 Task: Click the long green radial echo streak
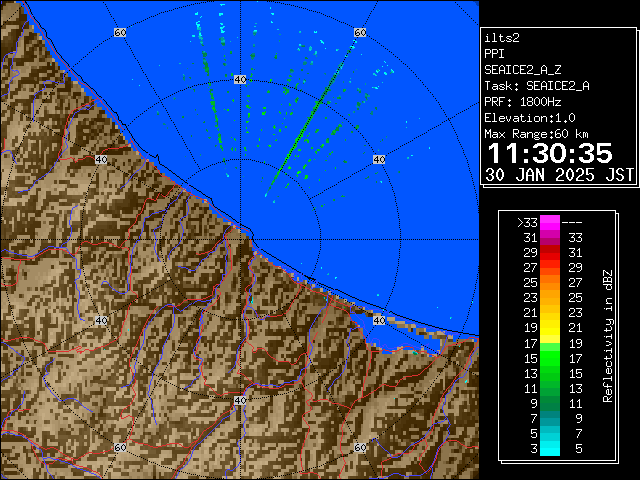coord(309,119)
